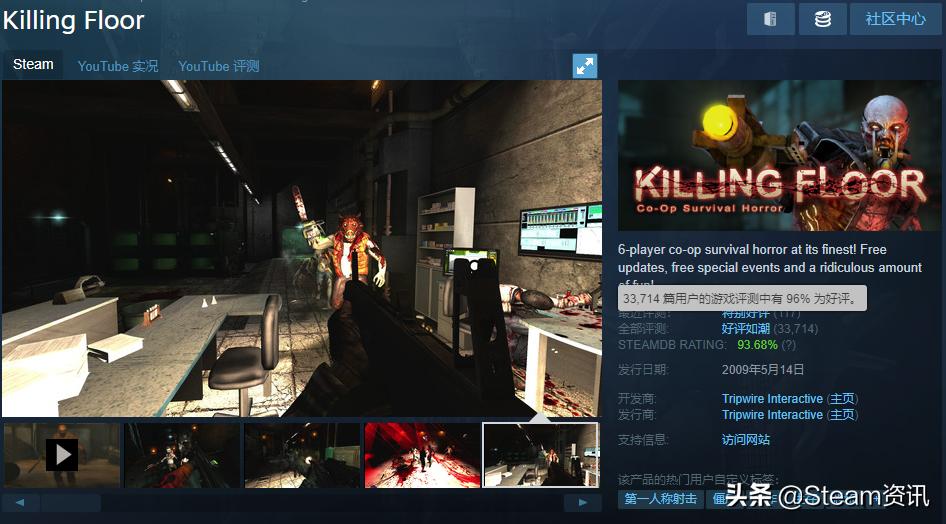Select the red blood-splattered thumbnail
The height and width of the screenshot is (524, 946).
coord(422,455)
